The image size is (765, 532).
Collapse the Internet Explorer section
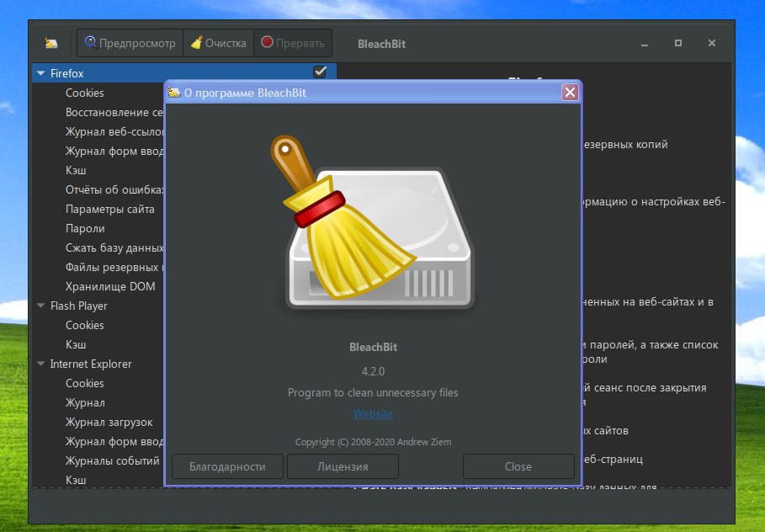point(41,364)
